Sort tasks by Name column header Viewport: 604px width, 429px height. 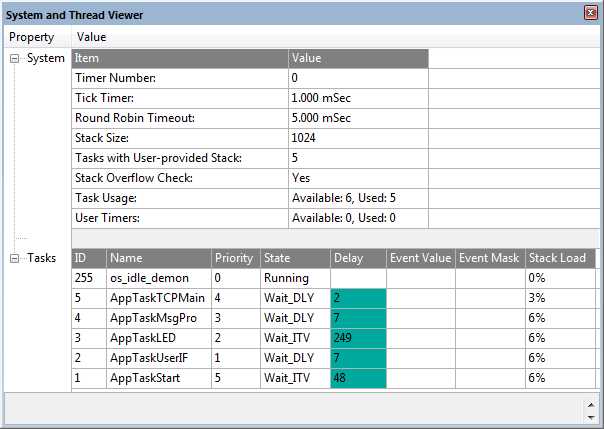[159, 258]
